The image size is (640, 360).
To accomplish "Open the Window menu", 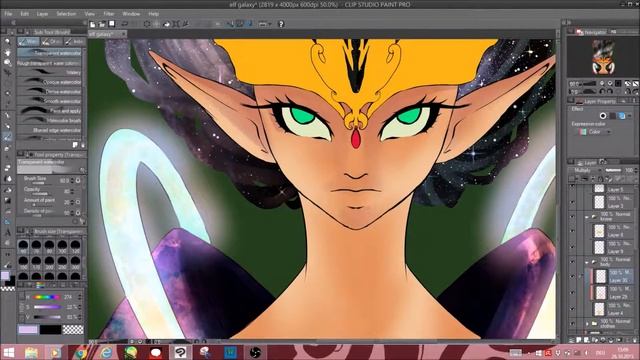I will tap(131, 14).
